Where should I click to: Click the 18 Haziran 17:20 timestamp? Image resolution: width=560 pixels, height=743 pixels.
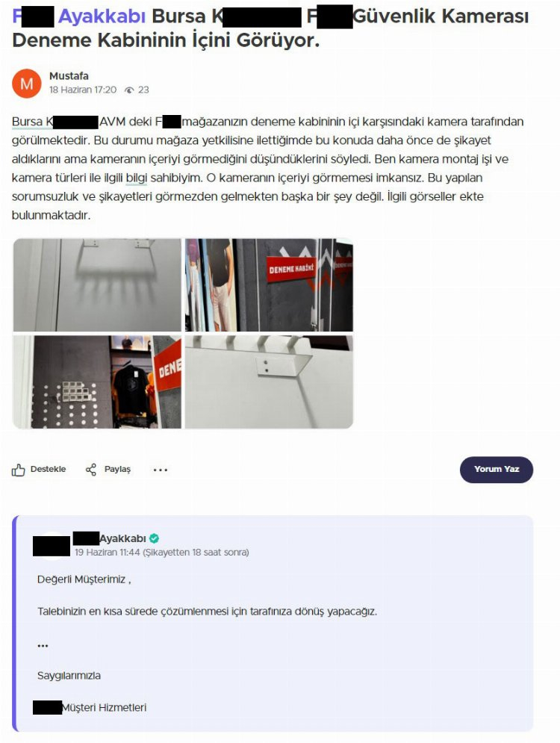83,90
